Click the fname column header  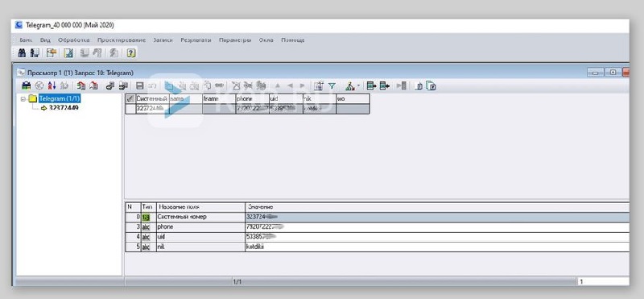tap(219, 98)
